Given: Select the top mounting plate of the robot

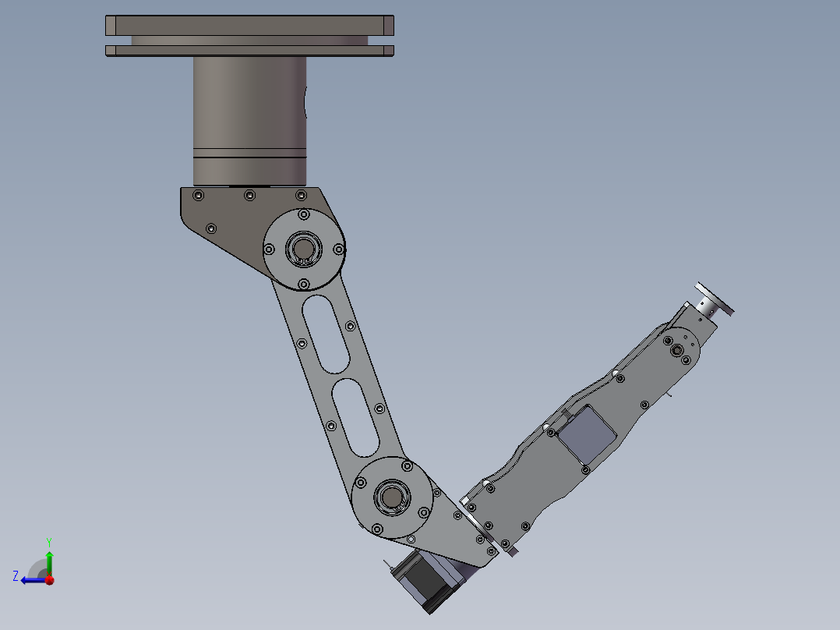Looking at the screenshot, I should pos(249,26).
